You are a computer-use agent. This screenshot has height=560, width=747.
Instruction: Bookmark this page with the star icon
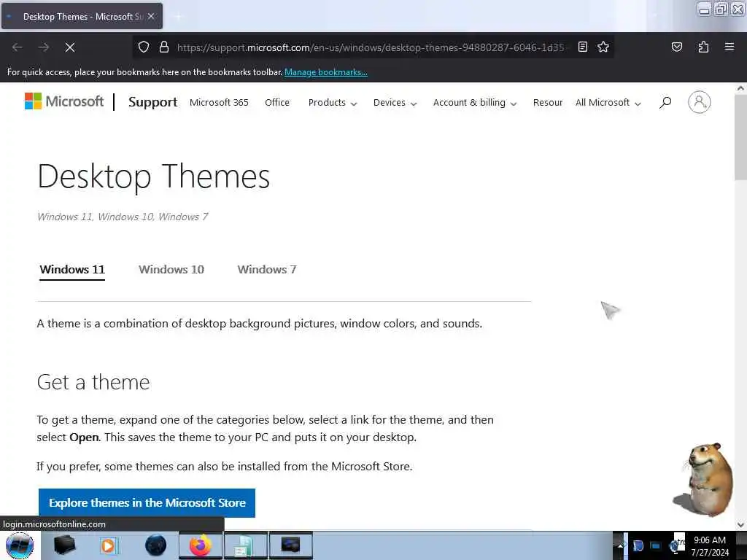[x=603, y=47]
